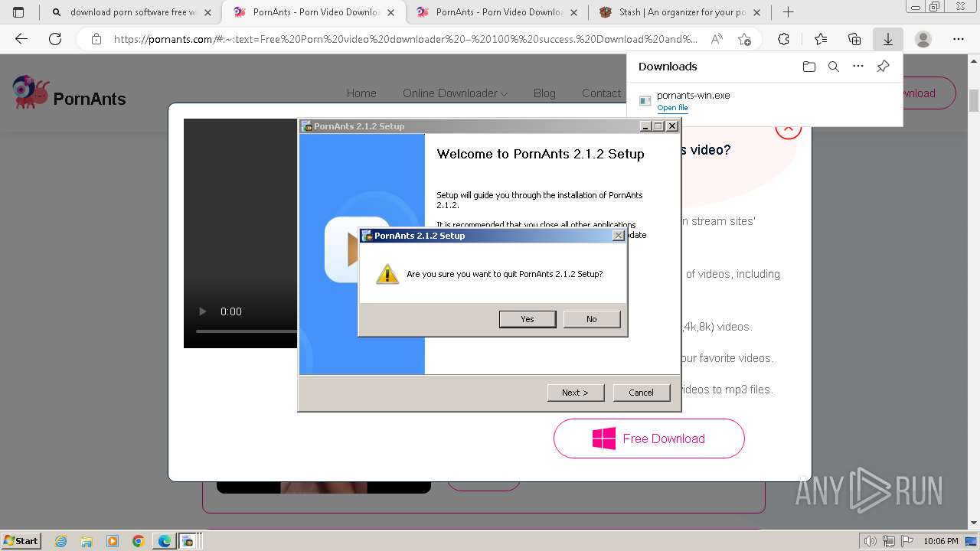Screen dimensions: 980x551
Task: Open media player from taskbar
Action: point(113,541)
